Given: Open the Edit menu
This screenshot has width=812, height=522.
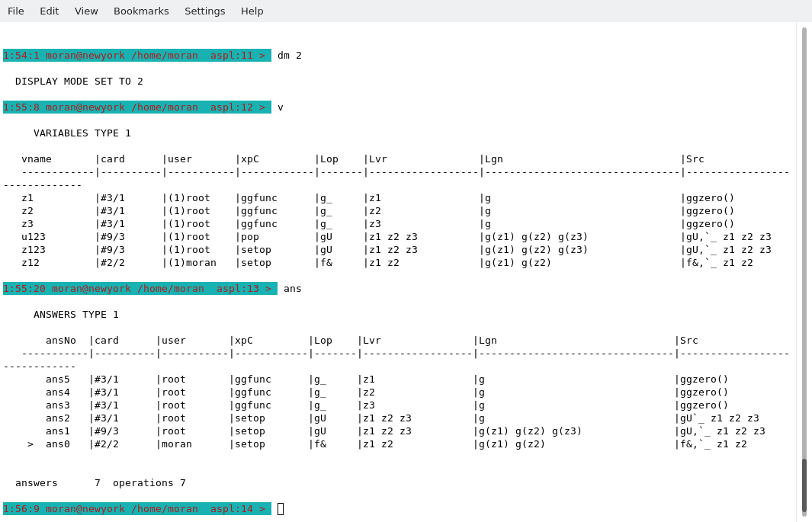Looking at the screenshot, I should click(x=49, y=11).
